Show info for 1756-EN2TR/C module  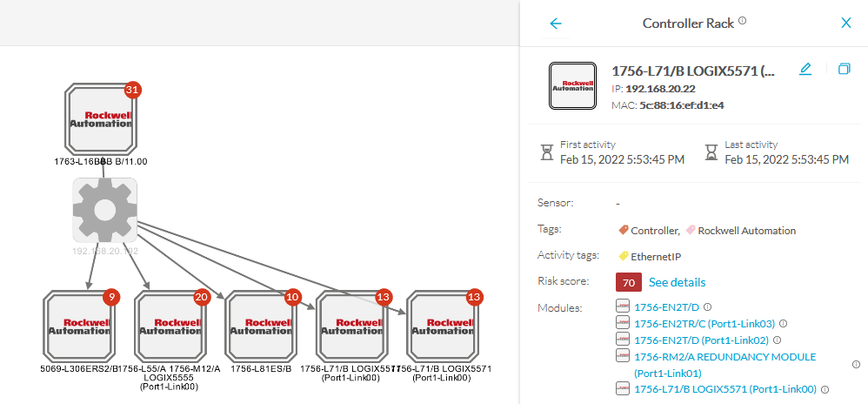click(783, 324)
